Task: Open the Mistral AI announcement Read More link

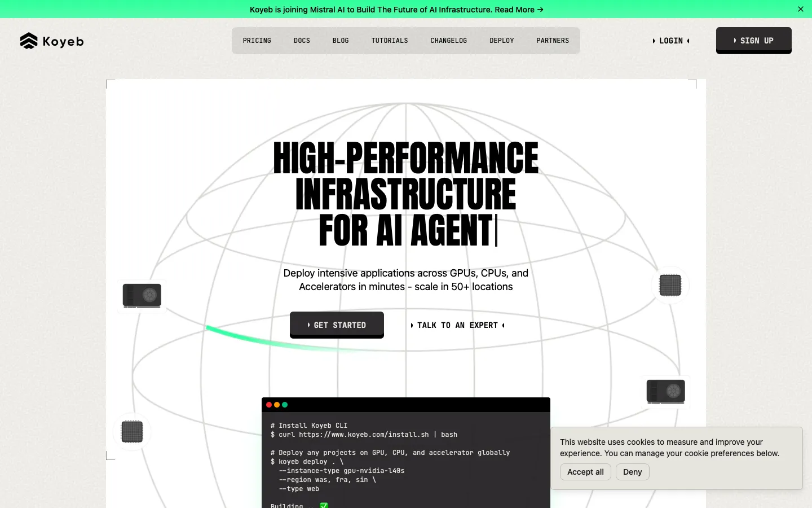Action: [519, 10]
